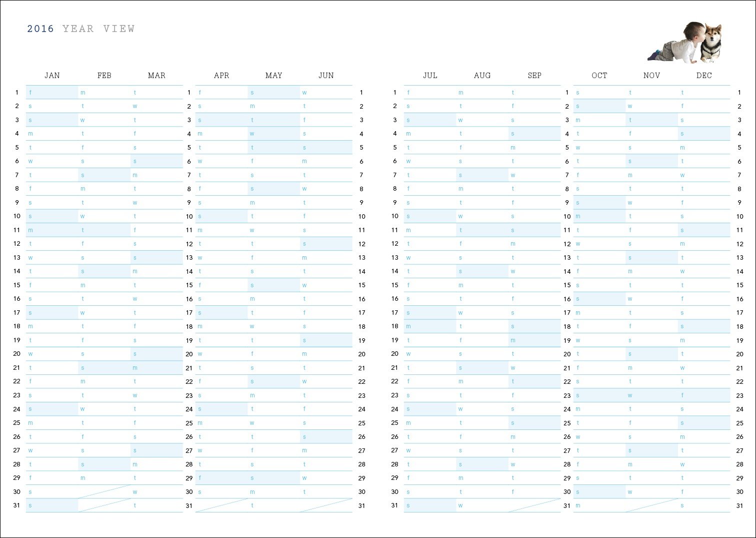Click the October 31 day cell
The width and height of the screenshot is (756, 538).
tap(599, 505)
